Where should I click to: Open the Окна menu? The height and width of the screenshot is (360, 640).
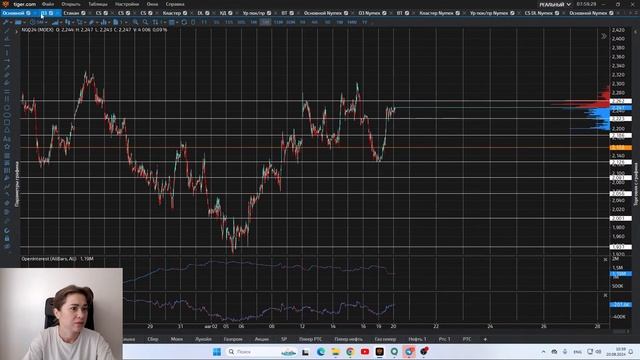pos(152,4)
